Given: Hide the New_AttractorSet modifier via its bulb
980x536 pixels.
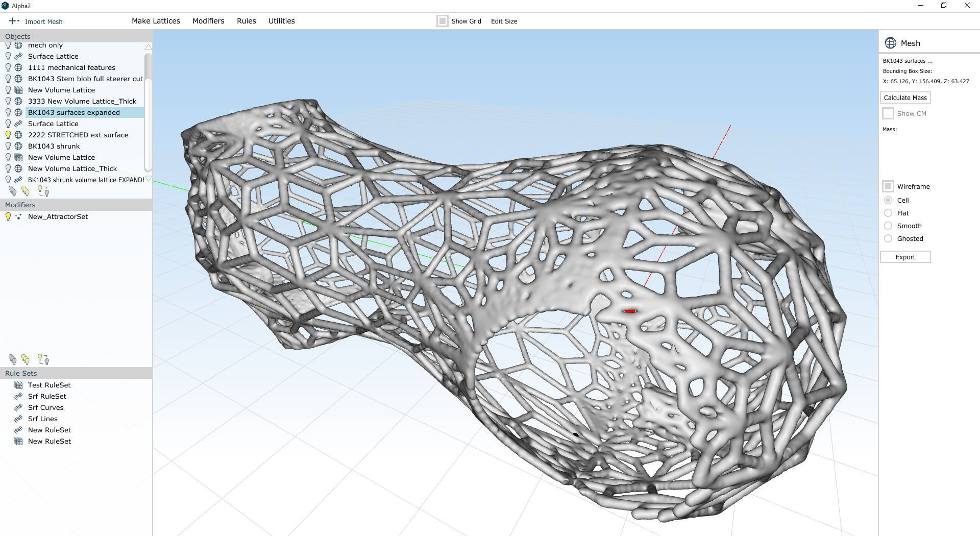Looking at the screenshot, I should (x=8, y=216).
